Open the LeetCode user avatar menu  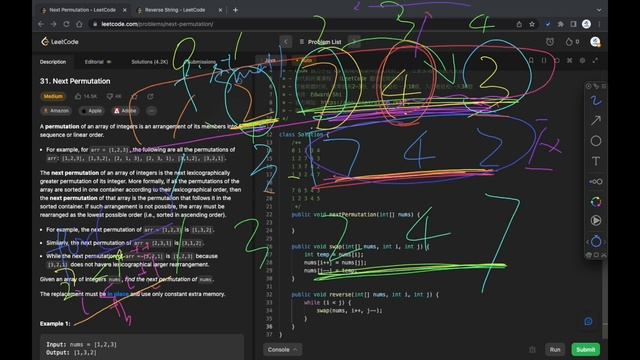pyautogui.click(x=595, y=42)
